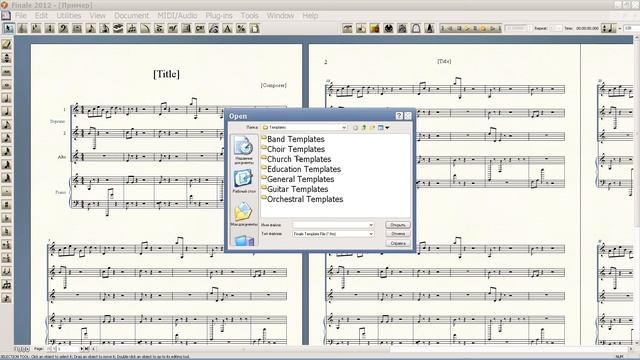Select the Simple Entry note tool
Screen dimensions: 640x360
tap(91, 29)
